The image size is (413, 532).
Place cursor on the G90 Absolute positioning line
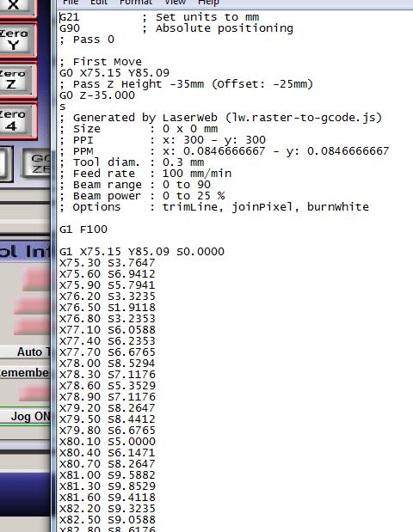tap(176, 28)
